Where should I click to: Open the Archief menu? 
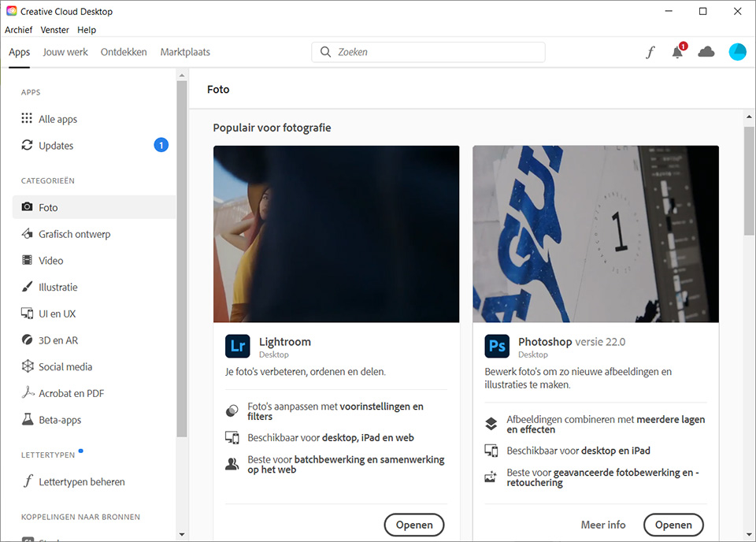coord(18,30)
